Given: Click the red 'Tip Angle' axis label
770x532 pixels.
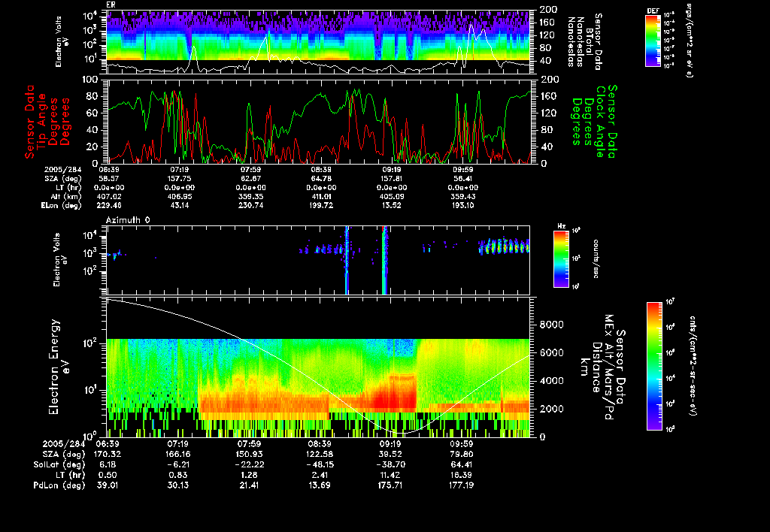Looking at the screenshot, I should 42,121.
